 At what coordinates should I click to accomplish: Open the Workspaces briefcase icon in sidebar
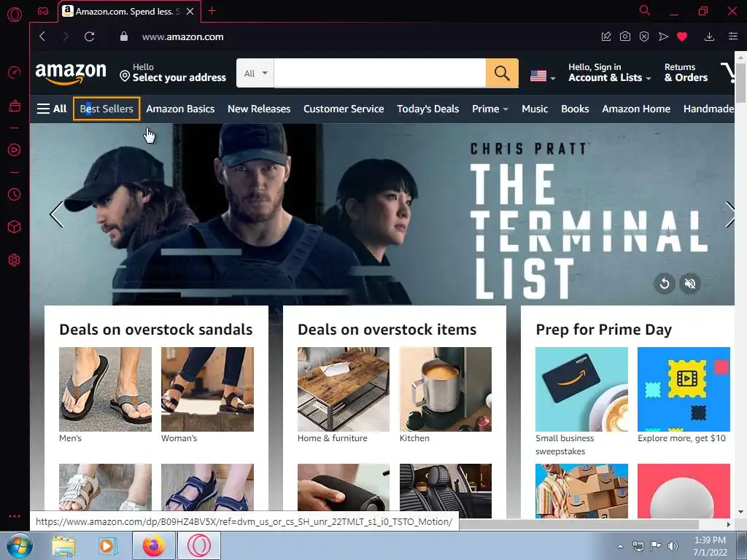[15, 106]
